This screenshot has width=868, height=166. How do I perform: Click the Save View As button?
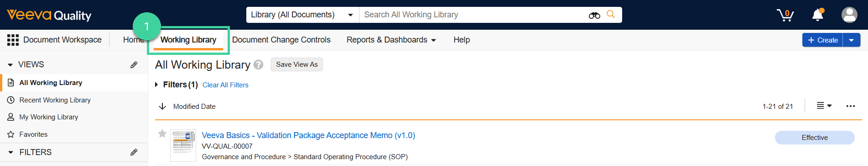pos(297,64)
